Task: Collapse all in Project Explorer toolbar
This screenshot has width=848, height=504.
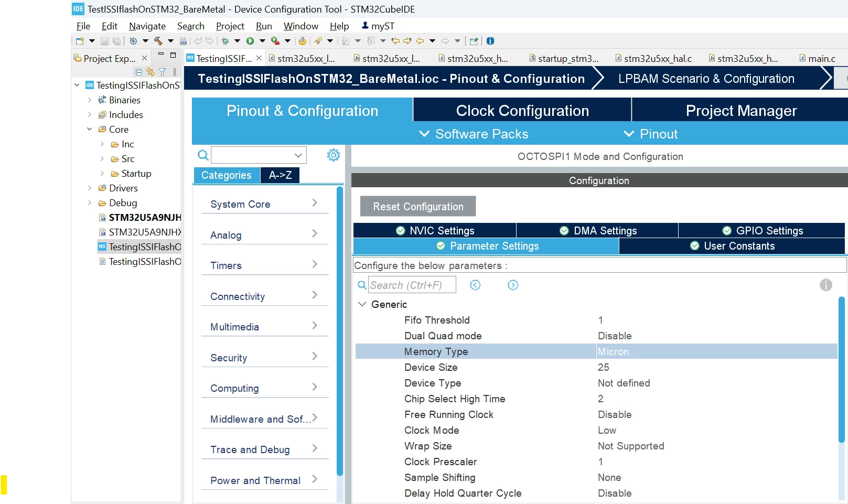Action: click(138, 72)
